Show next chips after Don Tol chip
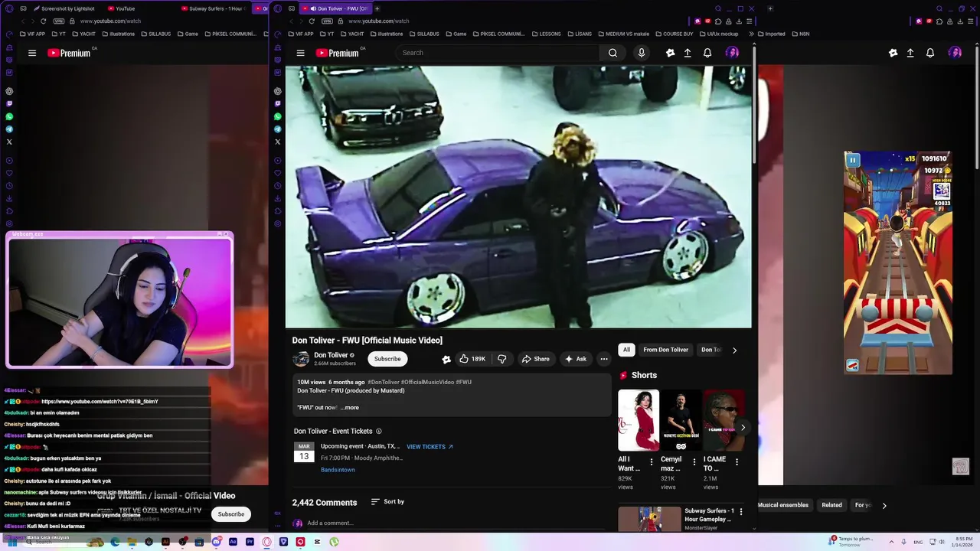The height and width of the screenshot is (551, 980). pos(734,350)
